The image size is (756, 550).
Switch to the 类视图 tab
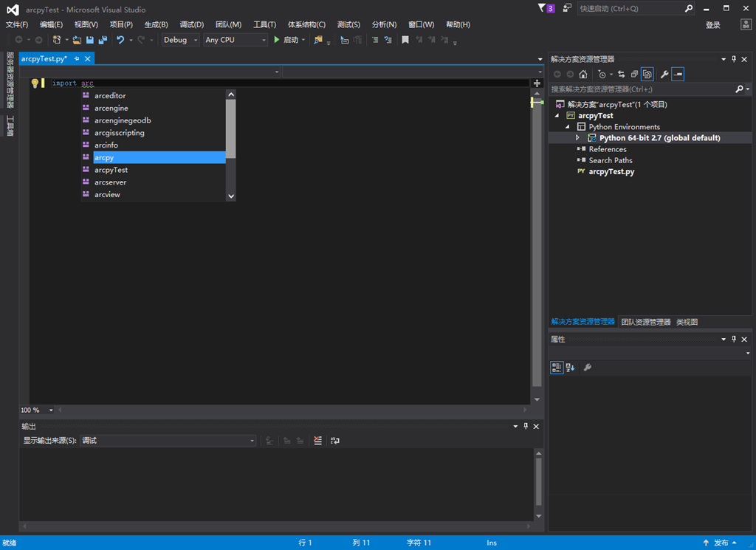pos(687,322)
